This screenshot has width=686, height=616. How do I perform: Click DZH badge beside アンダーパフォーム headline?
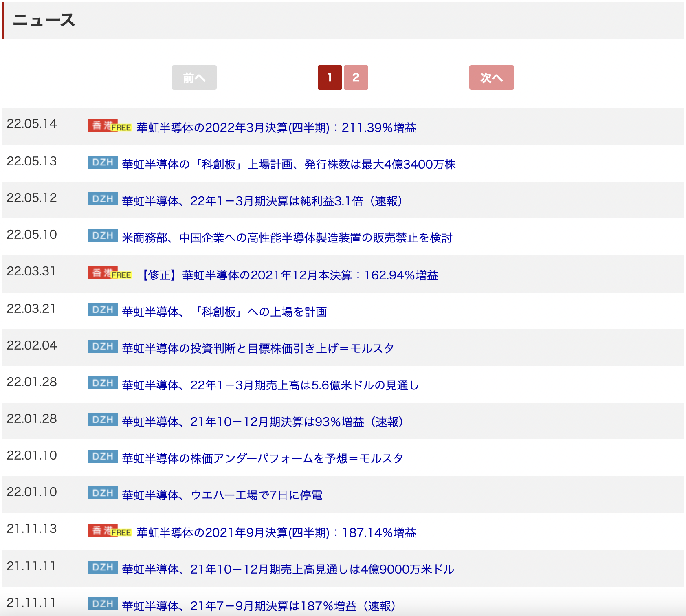[103, 456]
